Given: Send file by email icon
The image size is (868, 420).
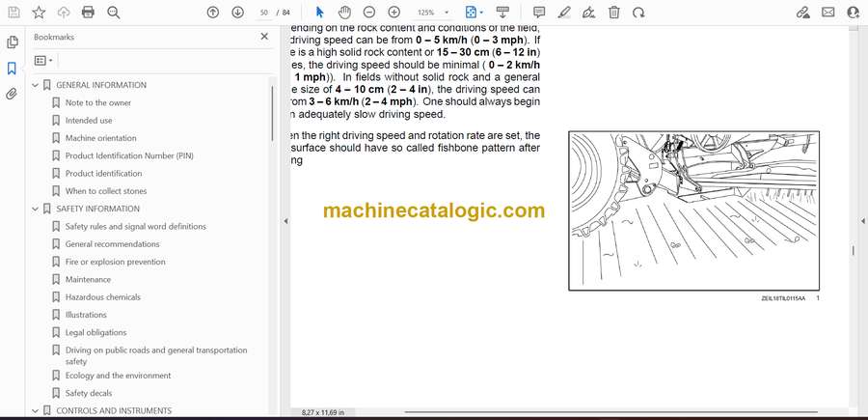Looking at the screenshot, I should point(828,13).
